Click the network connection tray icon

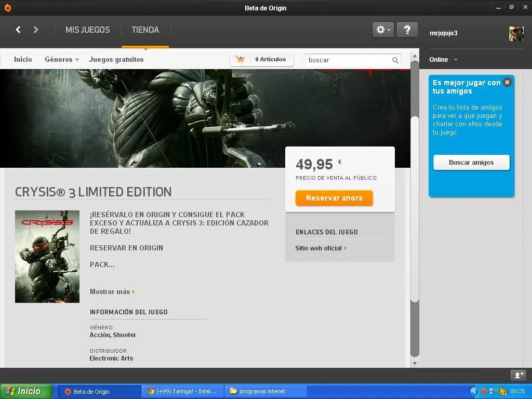point(494,391)
